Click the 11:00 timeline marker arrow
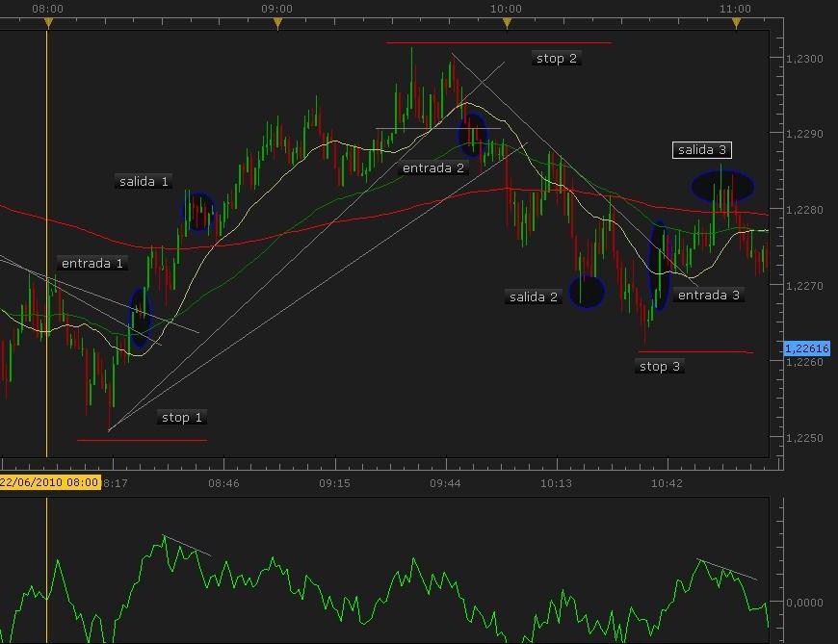 pos(736,23)
